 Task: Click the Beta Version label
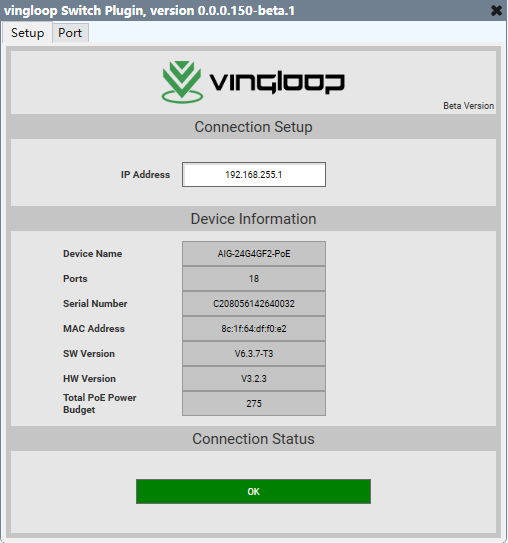click(469, 106)
